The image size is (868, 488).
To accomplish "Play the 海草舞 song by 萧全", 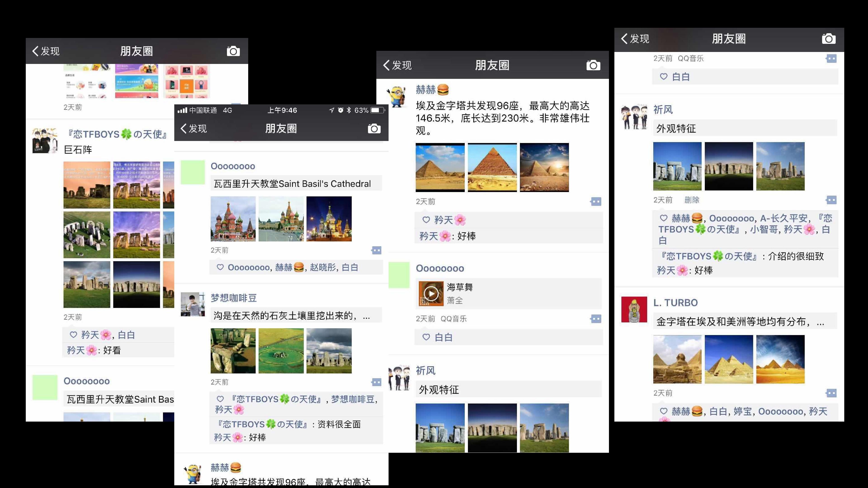I will [x=431, y=294].
